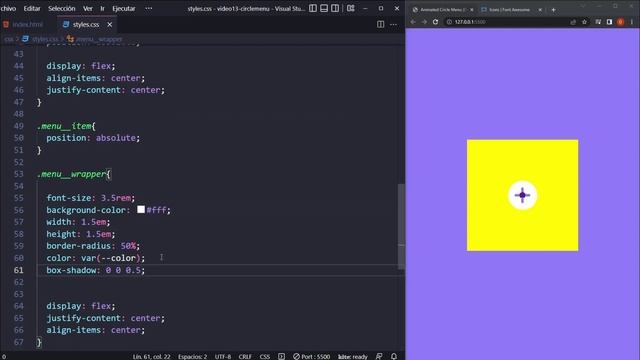Change indentation via Espacios: 2
This screenshot has height=360, width=640.
click(192, 356)
